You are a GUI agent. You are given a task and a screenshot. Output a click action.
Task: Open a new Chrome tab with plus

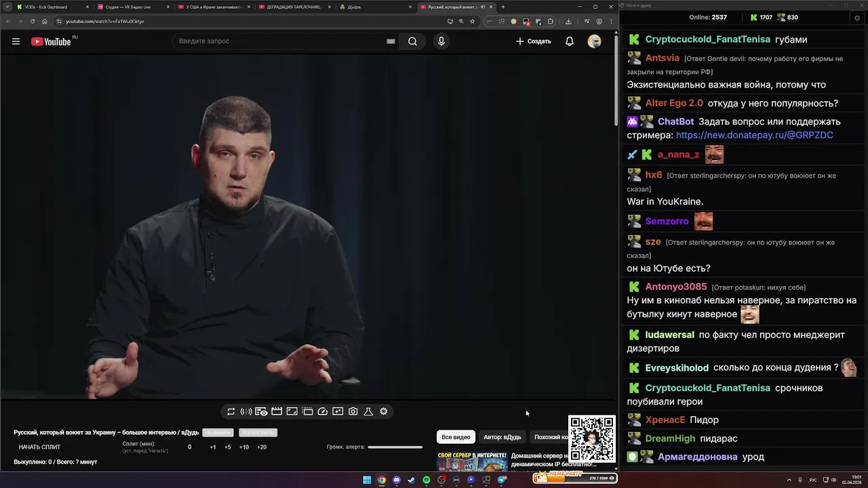coord(502,7)
